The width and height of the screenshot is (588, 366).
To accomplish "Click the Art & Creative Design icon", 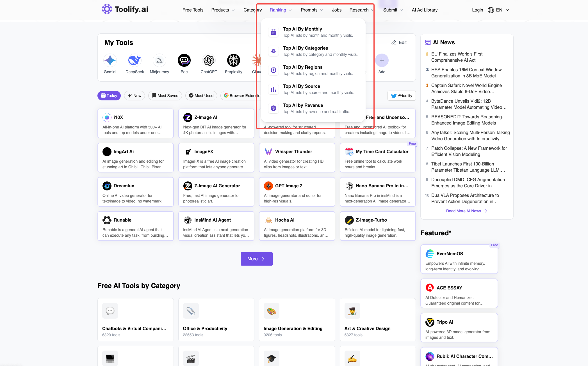I will point(352,311).
